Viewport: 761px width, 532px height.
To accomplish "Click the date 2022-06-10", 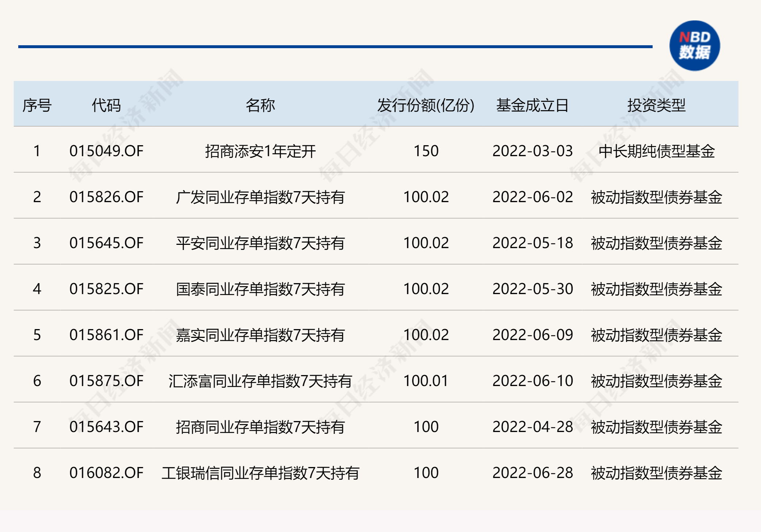I will pyautogui.click(x=532, y=381).
